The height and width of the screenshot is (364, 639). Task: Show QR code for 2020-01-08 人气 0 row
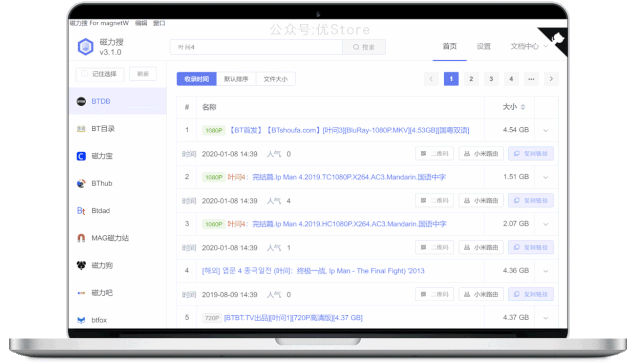434,154
